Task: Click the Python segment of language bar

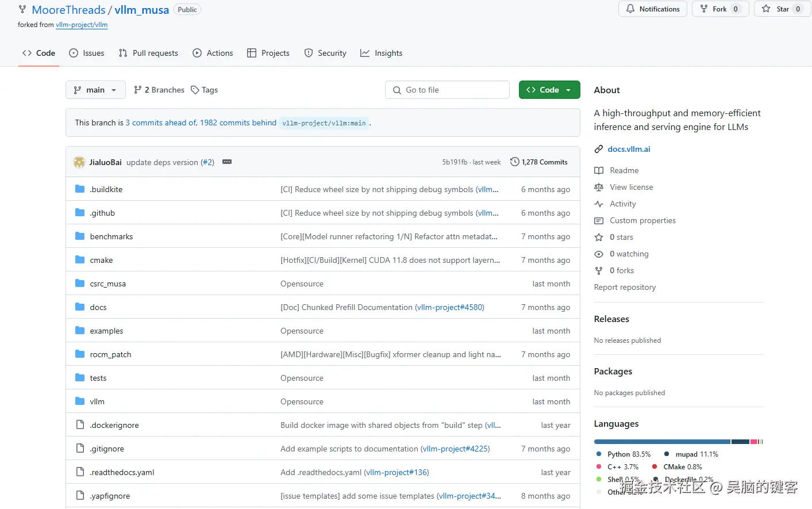Action: tap(662, 442)
